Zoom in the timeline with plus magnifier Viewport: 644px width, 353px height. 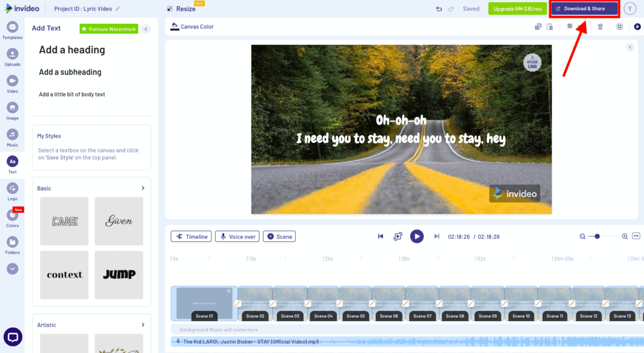click(x=625, y=236)
